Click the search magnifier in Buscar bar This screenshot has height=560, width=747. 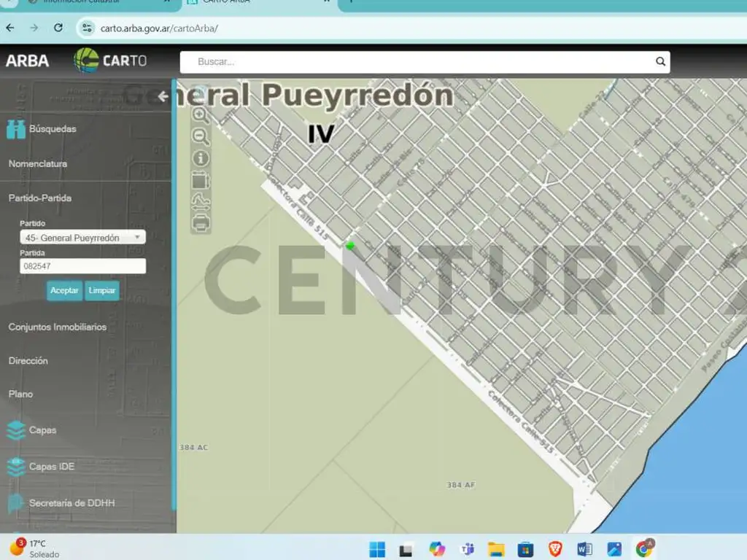pos(660,62)
